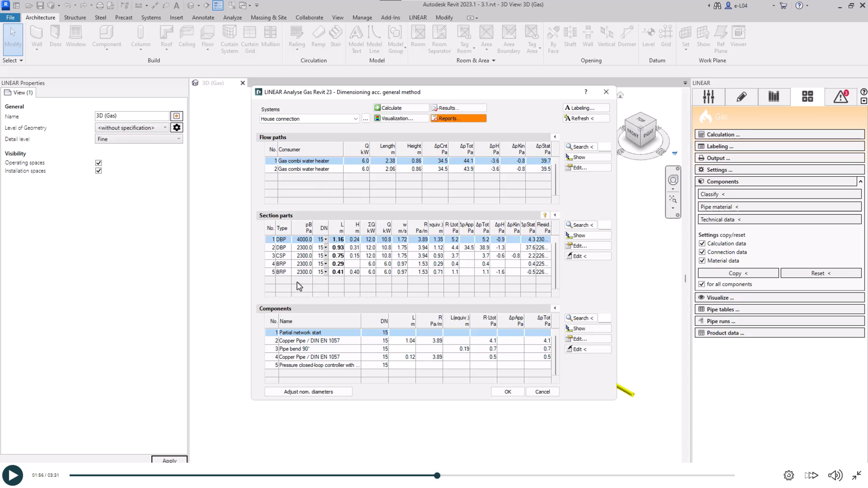Image resolution: width=868 pixels, height=488 pixels.
Task: Toggle the Material data checkbox
Action: point(702,261)
